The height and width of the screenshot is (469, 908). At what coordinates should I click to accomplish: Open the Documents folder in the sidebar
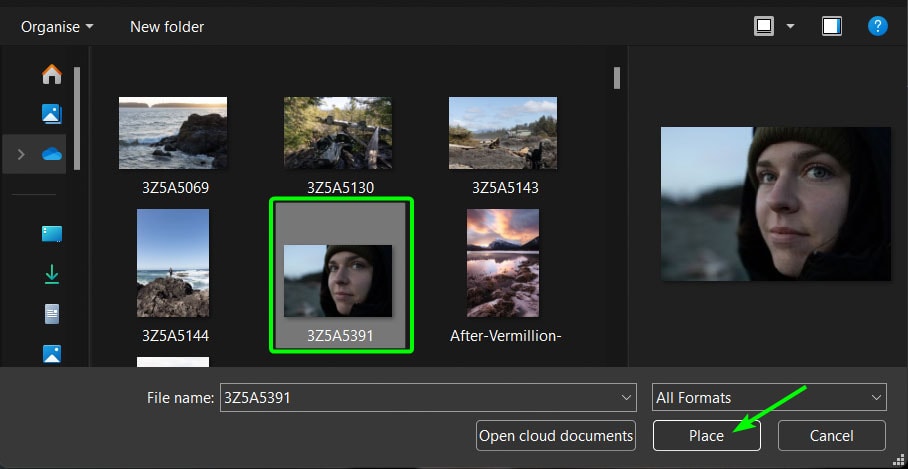52,314
